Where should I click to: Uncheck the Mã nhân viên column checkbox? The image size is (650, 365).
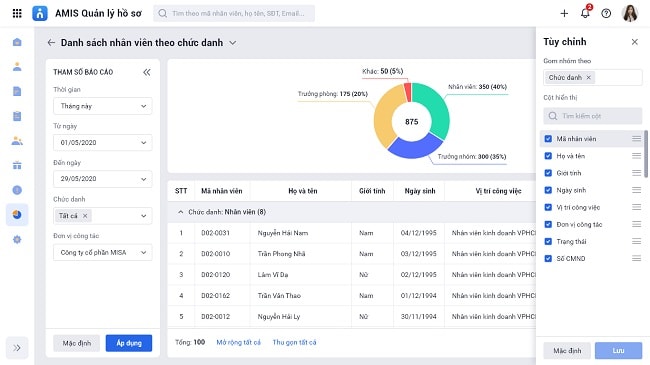[x=548, y=139]
